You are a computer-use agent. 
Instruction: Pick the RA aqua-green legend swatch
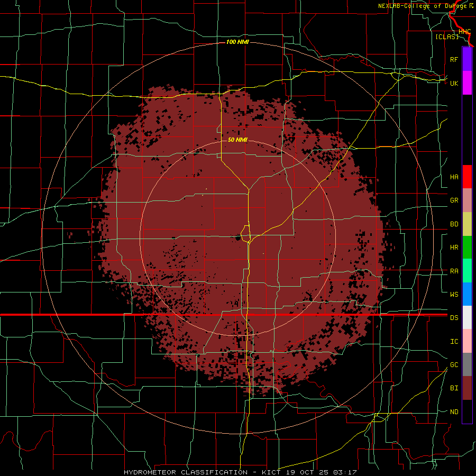click(x=467, y=271)
